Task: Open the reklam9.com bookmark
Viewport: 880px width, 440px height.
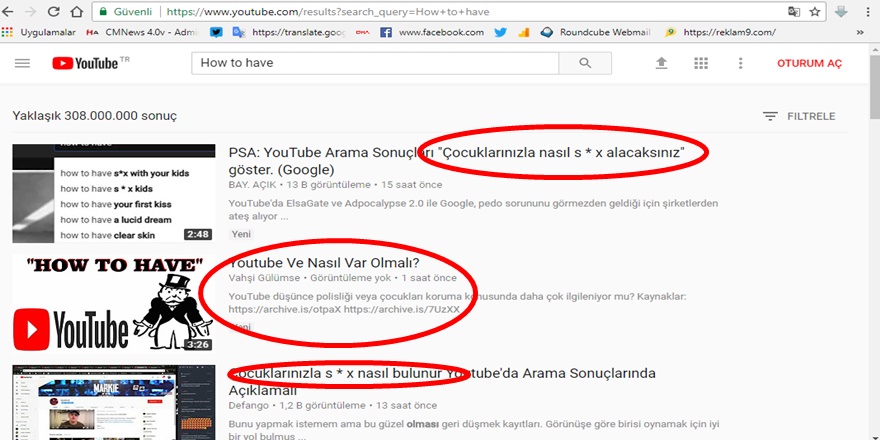Action: pyautogui.click(x=720, y=33)
